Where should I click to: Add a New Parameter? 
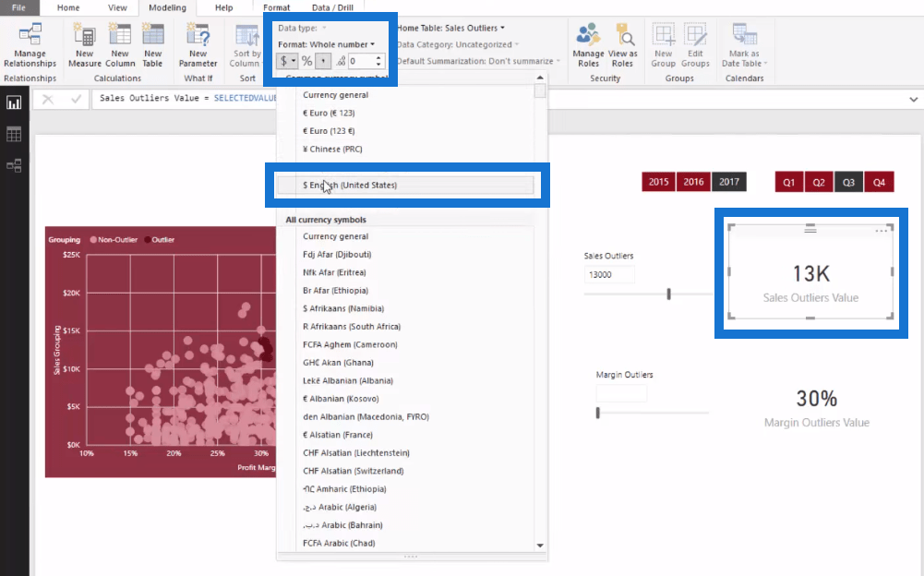click(198, 45)
